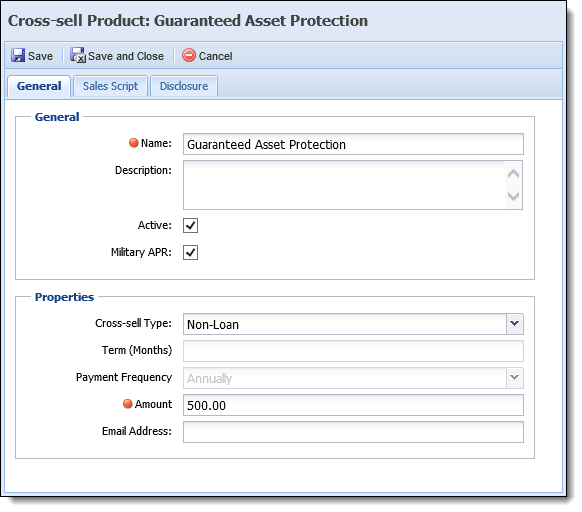Focus the Email Address input field
This screenshot has height=512, width=582.
click(x=353, y=432)
